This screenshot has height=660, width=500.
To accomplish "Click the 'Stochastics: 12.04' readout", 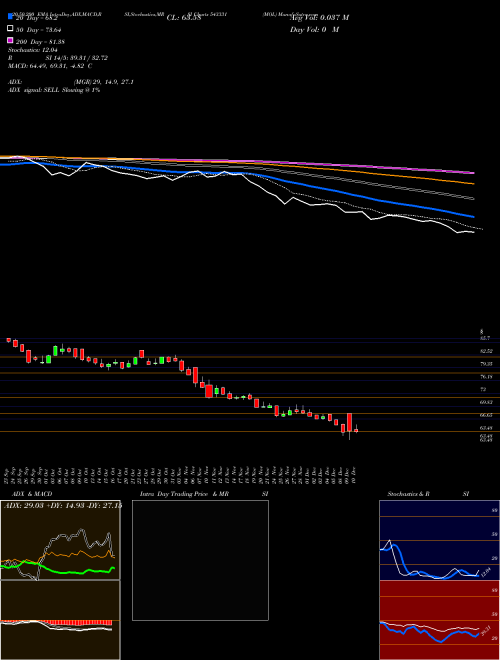I will tap(32, 50).
